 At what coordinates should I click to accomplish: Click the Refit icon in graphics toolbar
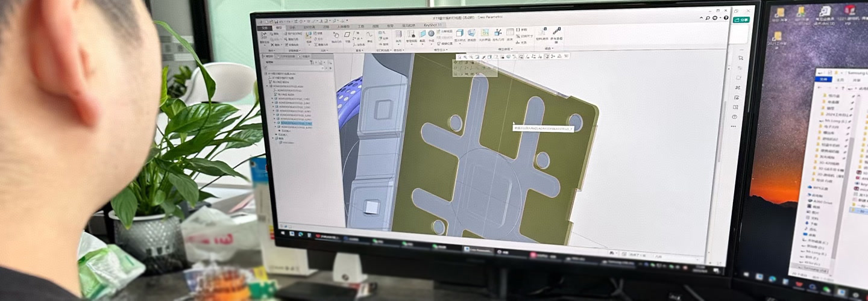coord(460,57)
